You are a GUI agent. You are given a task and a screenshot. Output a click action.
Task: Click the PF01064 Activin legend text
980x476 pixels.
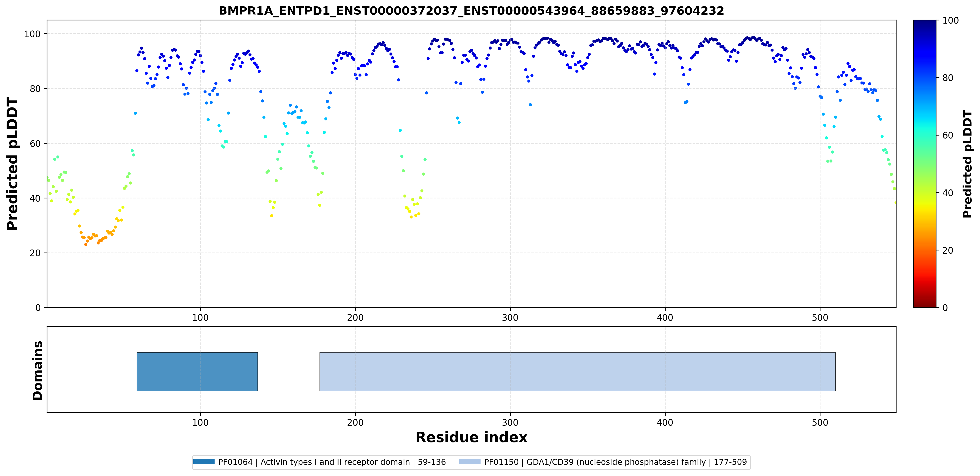[x=332, y=462]
